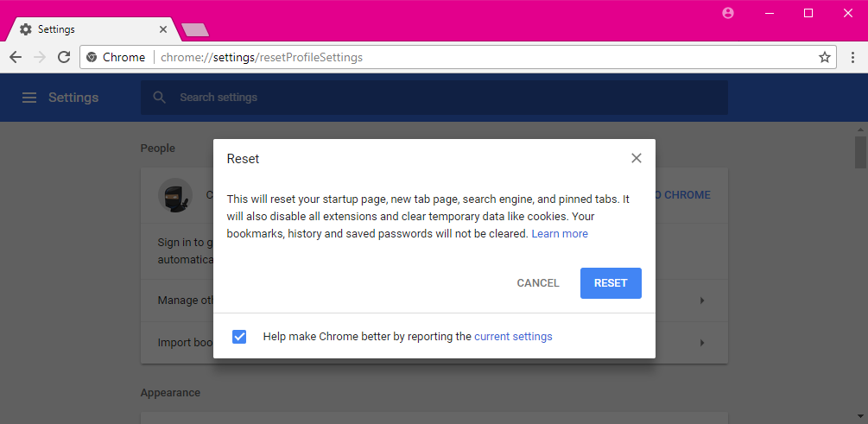Image resolution: width=868 pixels, height=424 pixels.
Task: Open the Learn more link
Action: pyautogui.click(x=559, y=233)
